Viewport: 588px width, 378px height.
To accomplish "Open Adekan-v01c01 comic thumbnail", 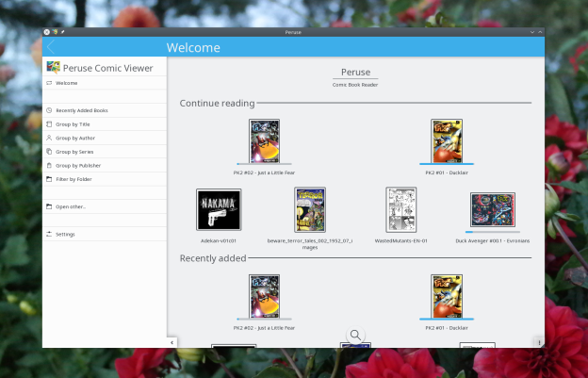I will (218, 209).
